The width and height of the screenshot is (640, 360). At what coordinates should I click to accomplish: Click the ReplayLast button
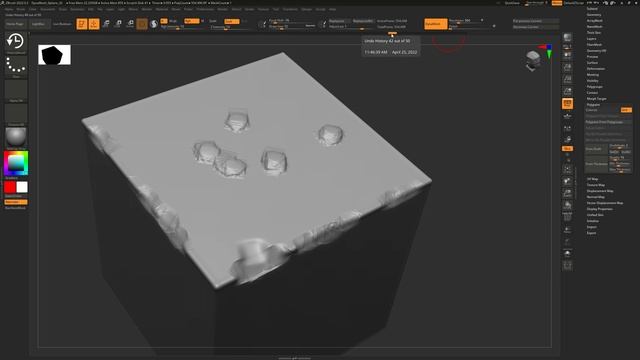(338, 21)
